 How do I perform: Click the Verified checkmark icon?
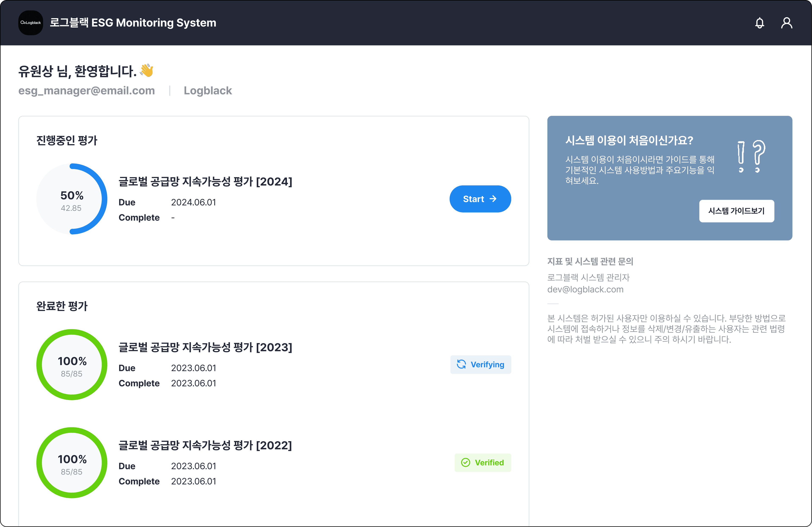[x=465, y=462]
